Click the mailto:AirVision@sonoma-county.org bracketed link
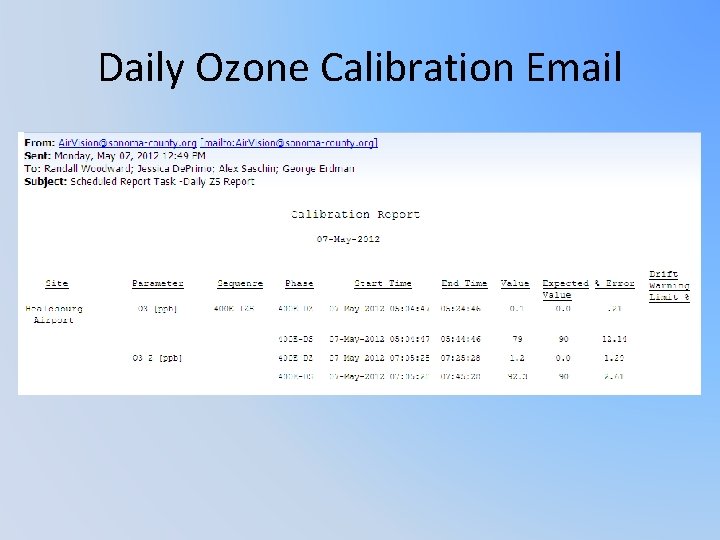 tap(289, 143)
